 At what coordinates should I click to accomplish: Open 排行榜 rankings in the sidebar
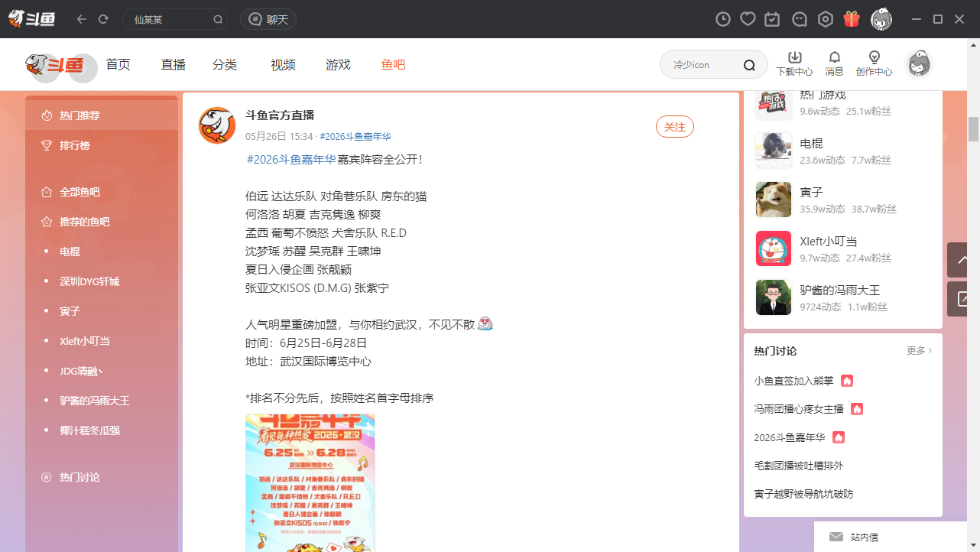tap(102, 145)
